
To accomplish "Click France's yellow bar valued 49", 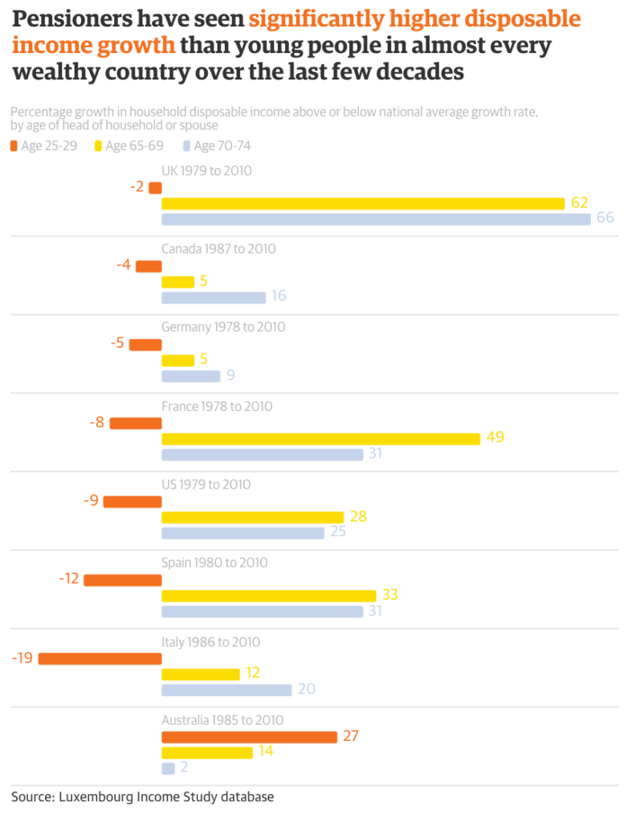I will [x=320, y=438].
